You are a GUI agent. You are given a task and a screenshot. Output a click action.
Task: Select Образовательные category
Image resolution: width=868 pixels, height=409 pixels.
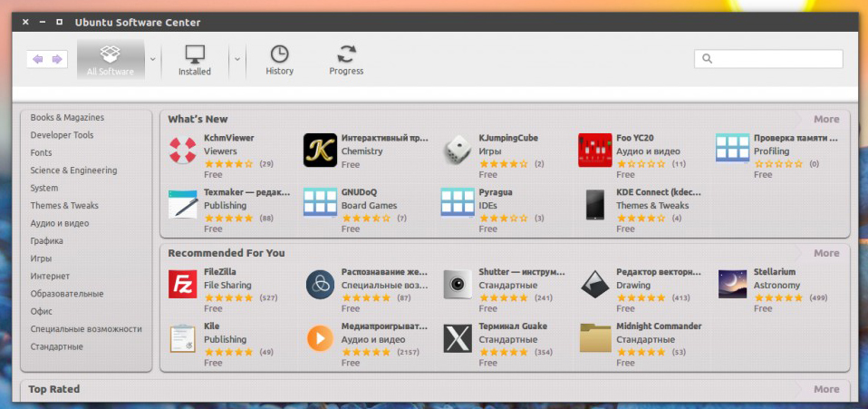point(67,294)
